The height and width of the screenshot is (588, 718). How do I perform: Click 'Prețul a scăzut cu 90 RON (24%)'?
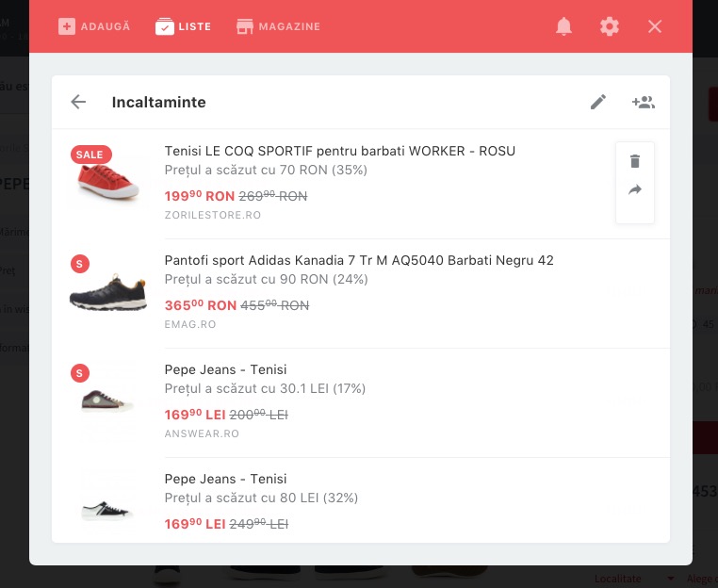pos(266,279)
